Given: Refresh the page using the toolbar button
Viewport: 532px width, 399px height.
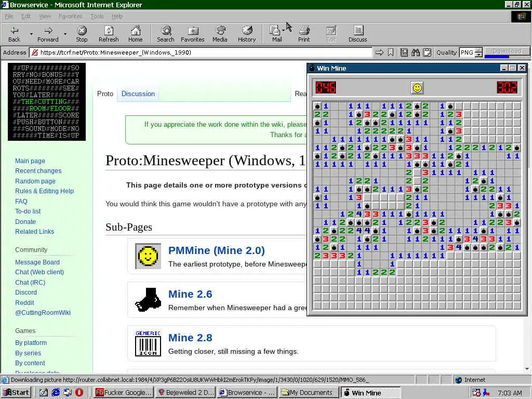Looking at the screenshot, I should (109, 34).
